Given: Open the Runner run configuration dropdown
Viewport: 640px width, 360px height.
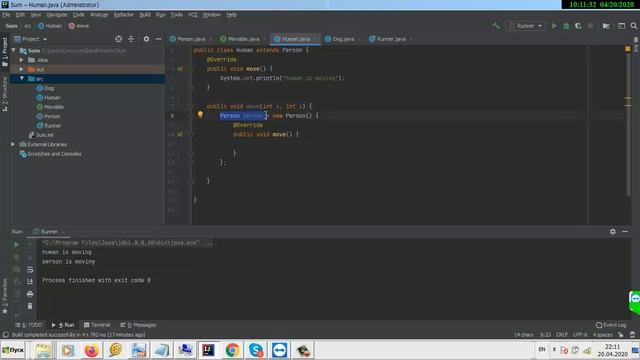Looking at the screenshot, I should point(526,26).
